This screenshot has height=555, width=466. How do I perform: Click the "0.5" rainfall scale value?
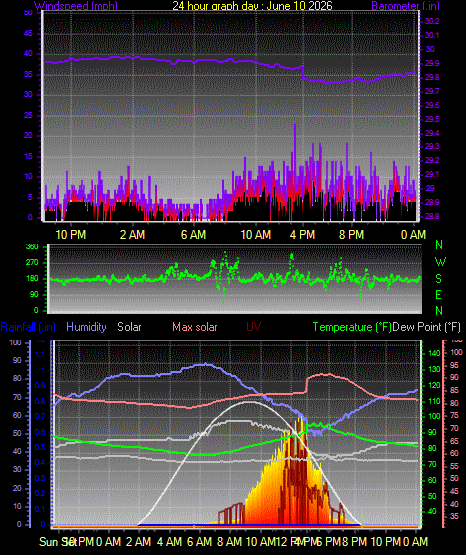click(40, 447)
